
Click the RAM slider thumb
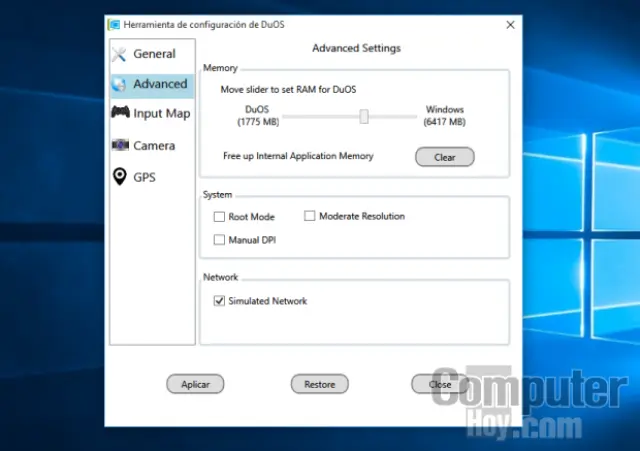(364, 116)
